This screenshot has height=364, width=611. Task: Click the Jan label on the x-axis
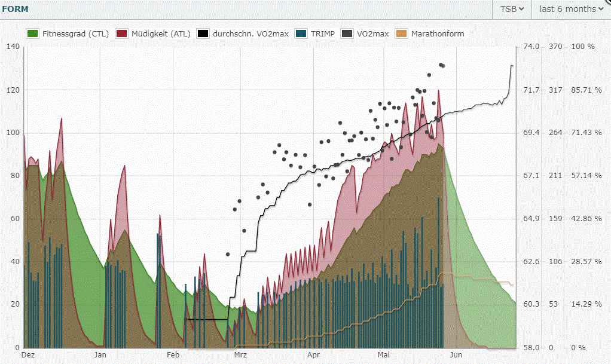pos(100,354)
